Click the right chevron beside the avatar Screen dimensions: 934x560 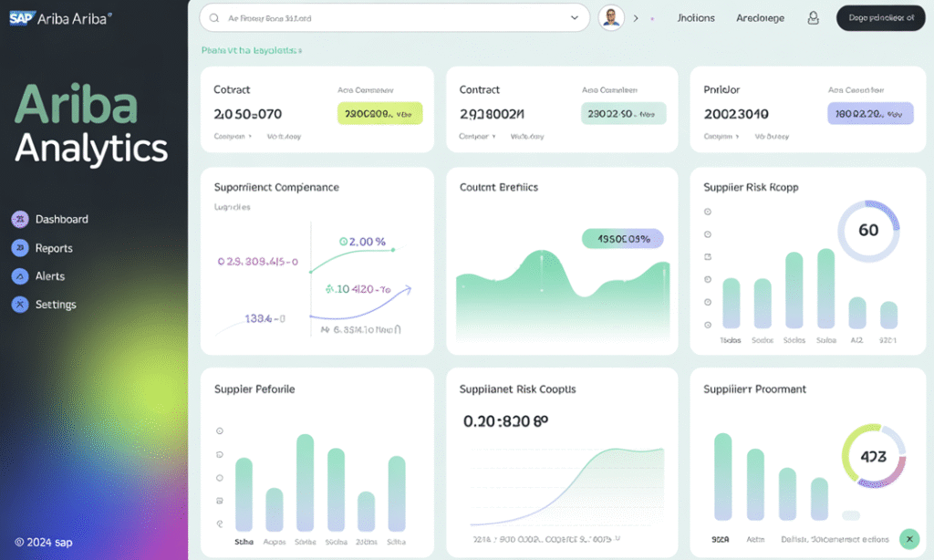(x=636, y=18)
